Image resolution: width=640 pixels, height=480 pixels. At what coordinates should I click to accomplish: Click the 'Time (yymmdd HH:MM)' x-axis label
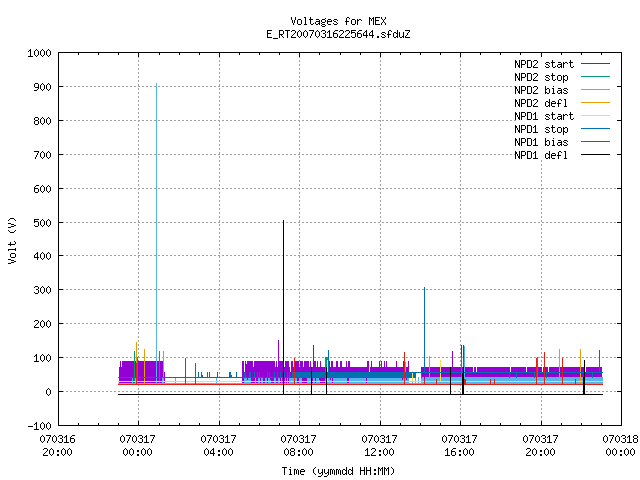338,471
